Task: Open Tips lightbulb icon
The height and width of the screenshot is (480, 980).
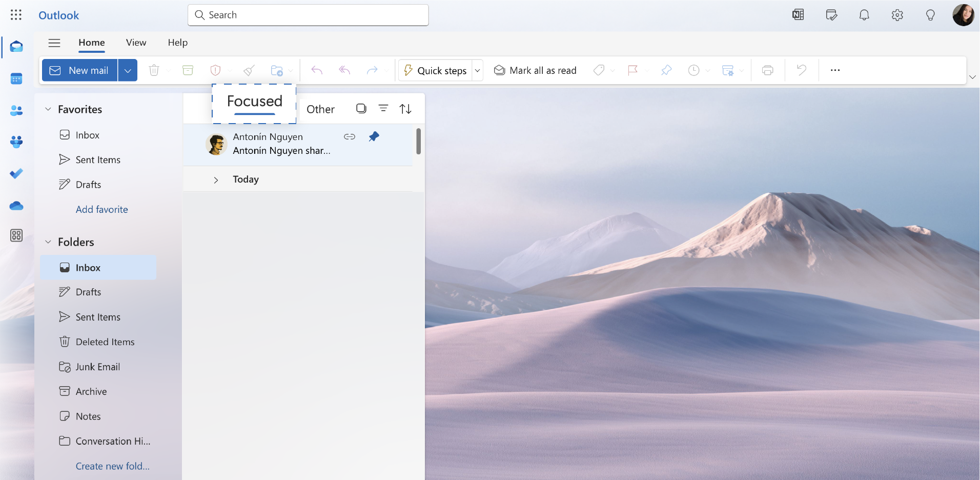Action: [930, 15]
